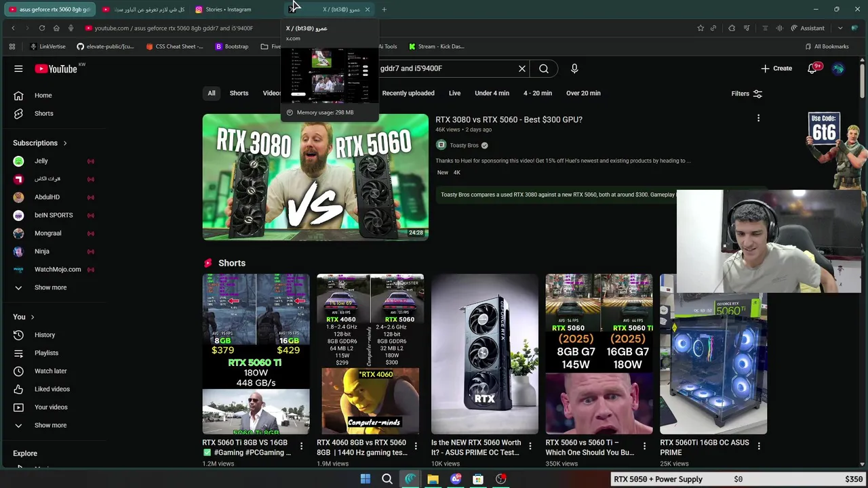Select the Shorts filter chip
The height and width of the screenshot is (488, 868).
[239, 94]
